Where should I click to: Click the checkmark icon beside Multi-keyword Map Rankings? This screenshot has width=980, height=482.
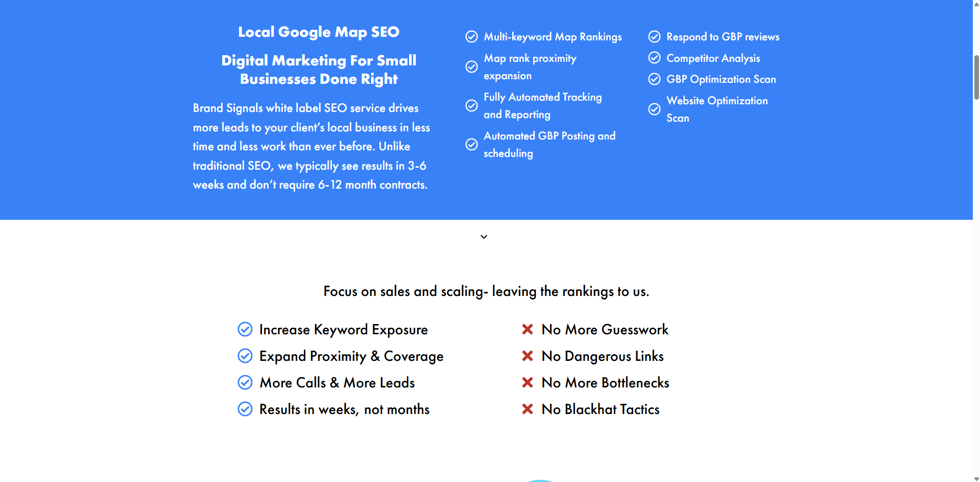(471, 37)
